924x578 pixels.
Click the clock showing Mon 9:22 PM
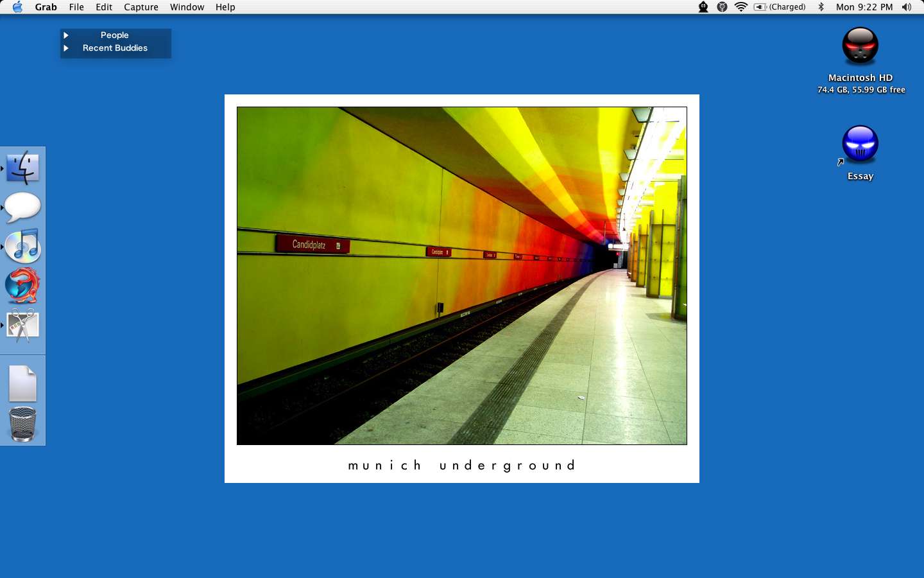[864, 7]
